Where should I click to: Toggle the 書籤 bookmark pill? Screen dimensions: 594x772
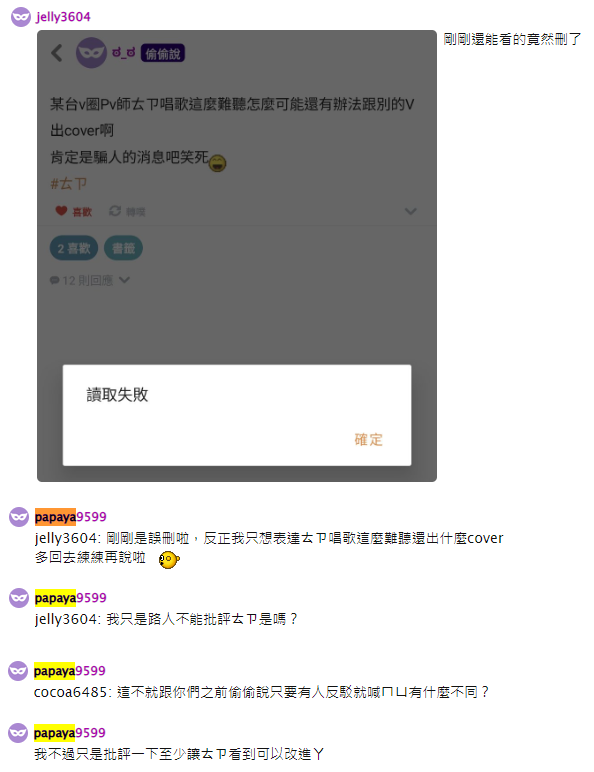click(x=123, y=248)
